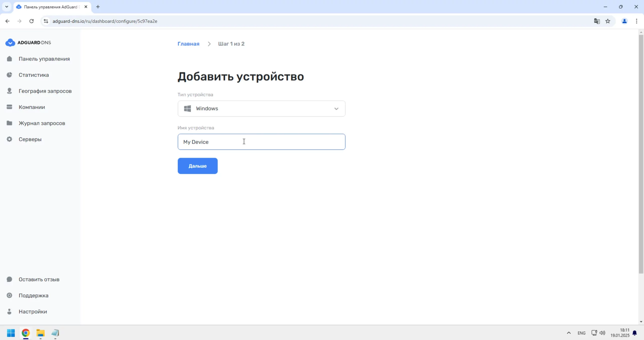Open the Windows device type dropdown
Screen dimensions: 644x340
pos(261,109)
